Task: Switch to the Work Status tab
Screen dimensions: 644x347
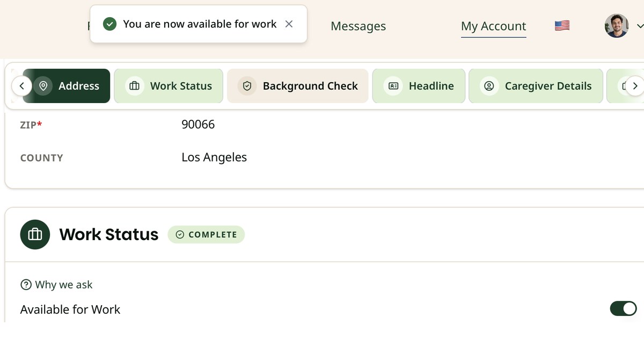Action: 169,86
